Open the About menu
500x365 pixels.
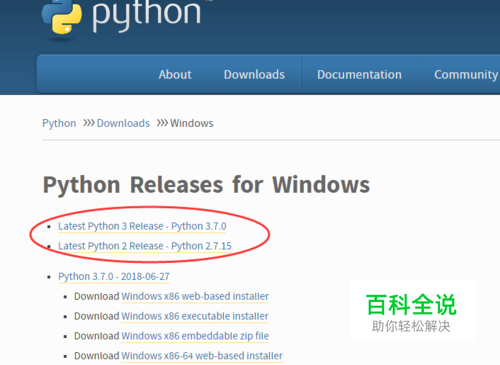coord(175,75)
